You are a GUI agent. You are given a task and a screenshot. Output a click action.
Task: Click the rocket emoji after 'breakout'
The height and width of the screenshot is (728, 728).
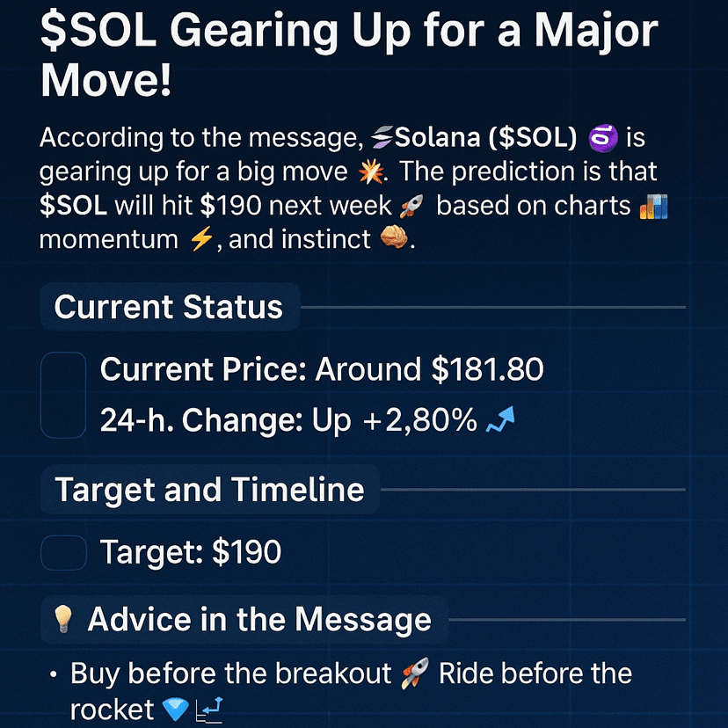point(415,673)
